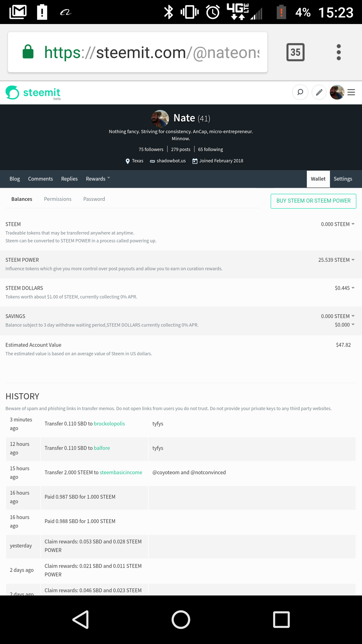The image size is (362, 644).
Task: Open shadowbot.us website link
Action: coord(171,161)
